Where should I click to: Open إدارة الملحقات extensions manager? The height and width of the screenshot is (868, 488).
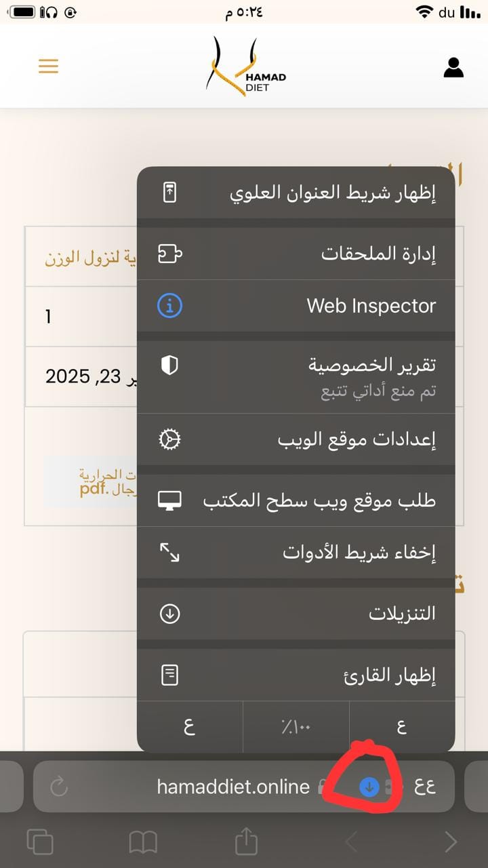pyautogui.click(x=296, y=254)
